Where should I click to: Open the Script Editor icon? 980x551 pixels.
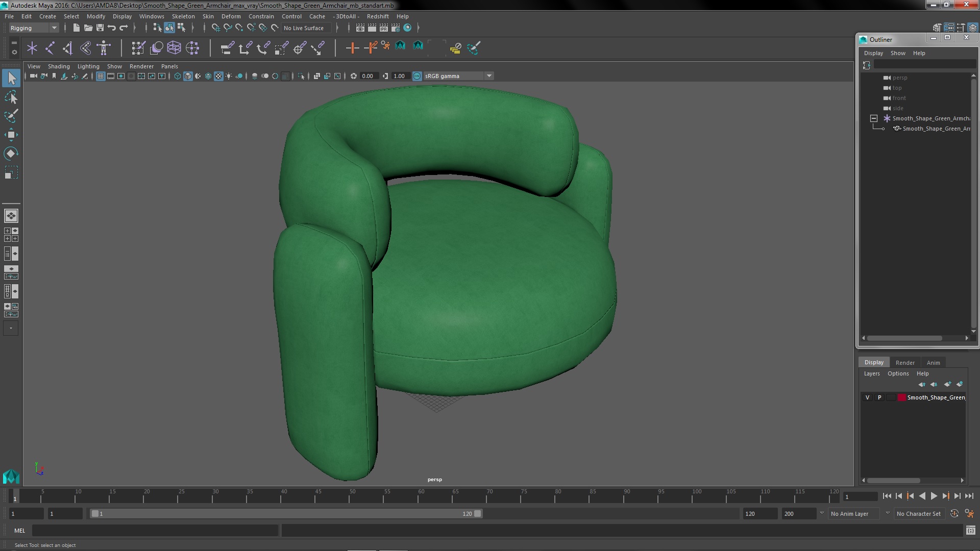point(970,531)
